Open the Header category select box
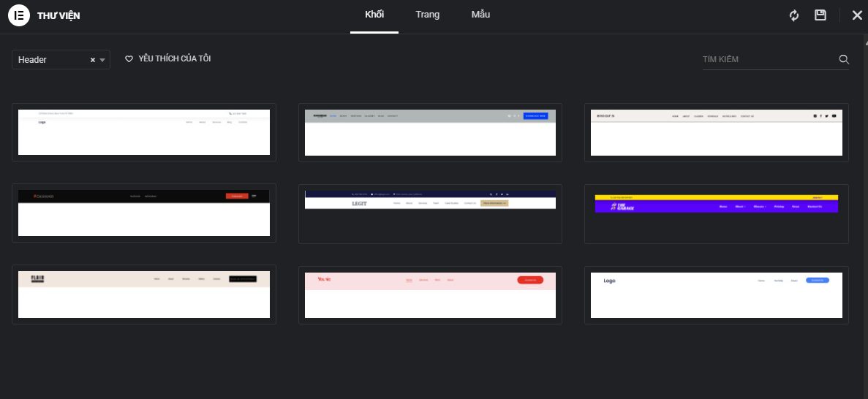The height and width of the screenshot is (399, 868). [51, 60]
